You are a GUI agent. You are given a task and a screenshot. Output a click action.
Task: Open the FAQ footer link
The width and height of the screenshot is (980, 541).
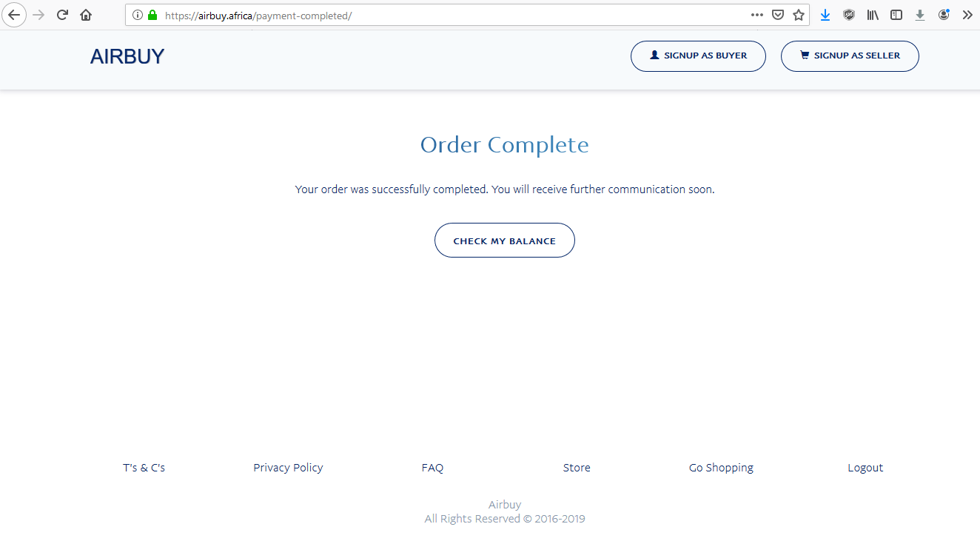pyautogui.click(x=432, y=468)
